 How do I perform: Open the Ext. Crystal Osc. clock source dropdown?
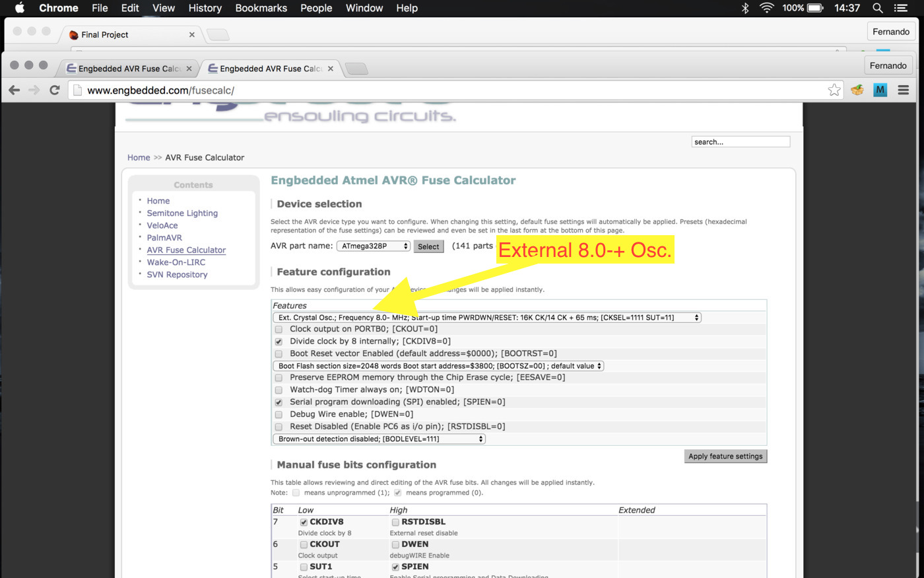pyautogui.click(x=487, y=318)
